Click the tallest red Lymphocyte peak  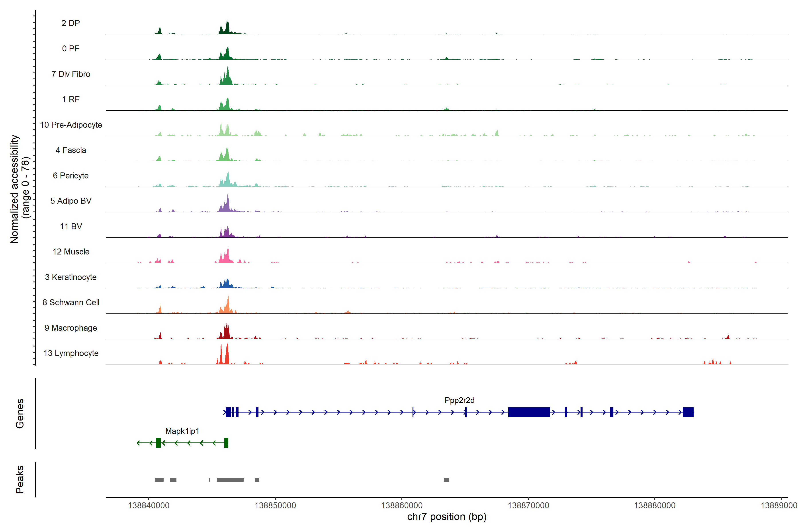pyautogui.click(x=227, y=354)
